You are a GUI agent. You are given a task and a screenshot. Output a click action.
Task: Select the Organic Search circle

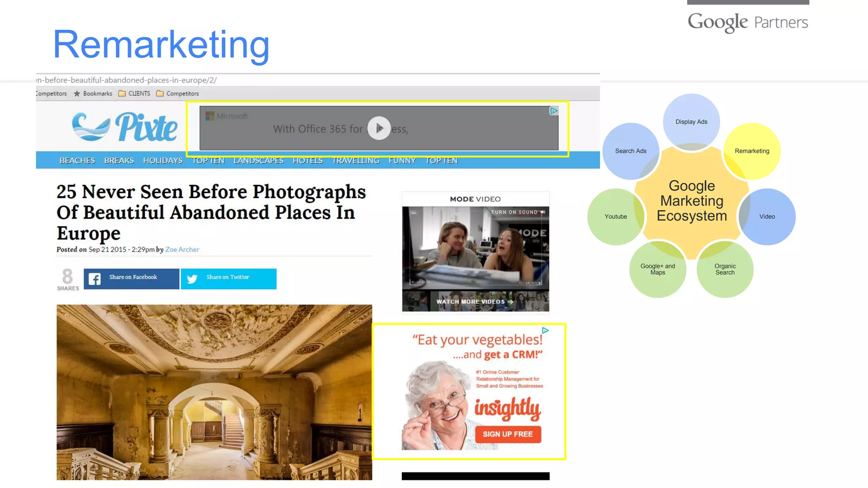point(725,269)
